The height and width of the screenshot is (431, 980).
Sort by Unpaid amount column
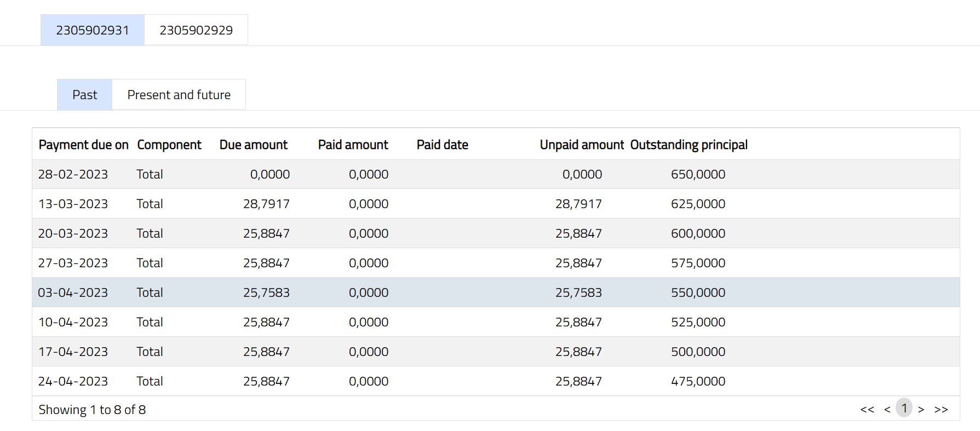click(x=581, y=145)
